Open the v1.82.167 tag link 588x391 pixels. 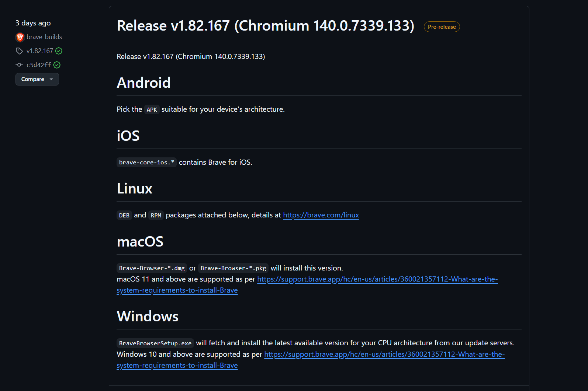click(40, 51)
